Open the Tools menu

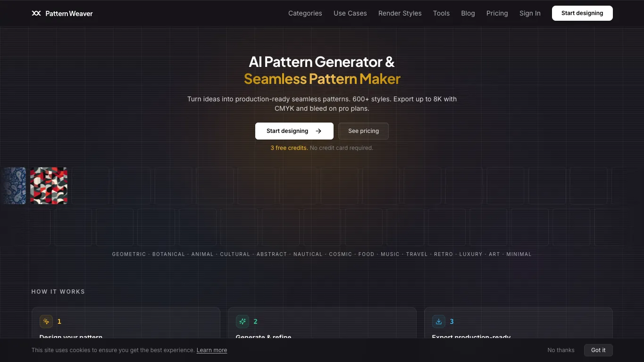point(441,13)
